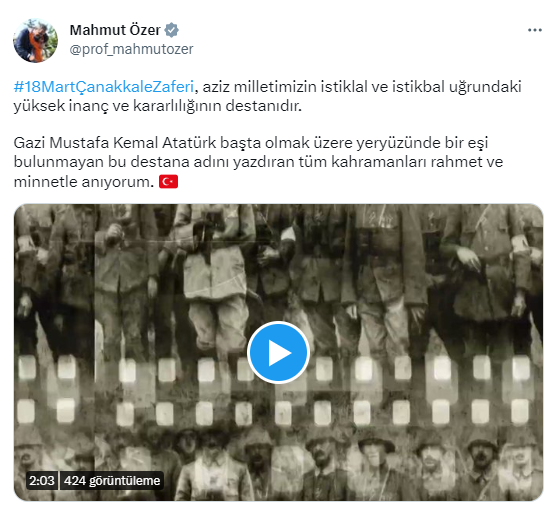This screenshot has width=550, height=507.
Task: Click the film strip perforations in video
Action: (278, 390)
